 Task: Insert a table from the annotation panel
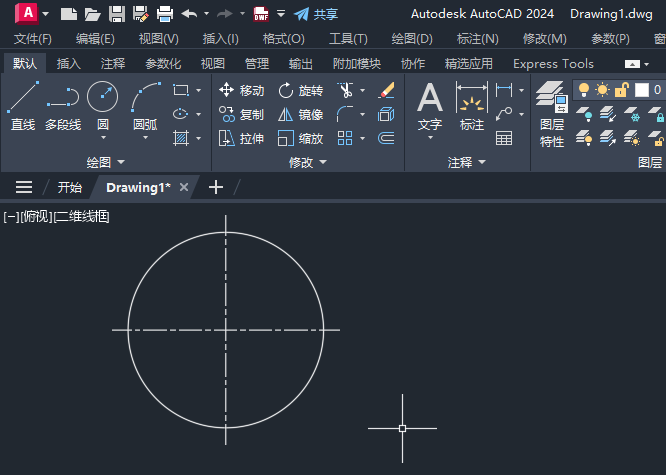click(504, 138)
